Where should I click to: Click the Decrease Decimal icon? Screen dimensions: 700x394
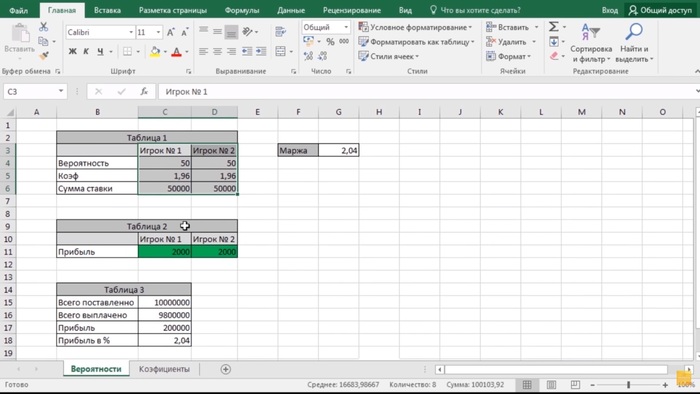(322, 56)
